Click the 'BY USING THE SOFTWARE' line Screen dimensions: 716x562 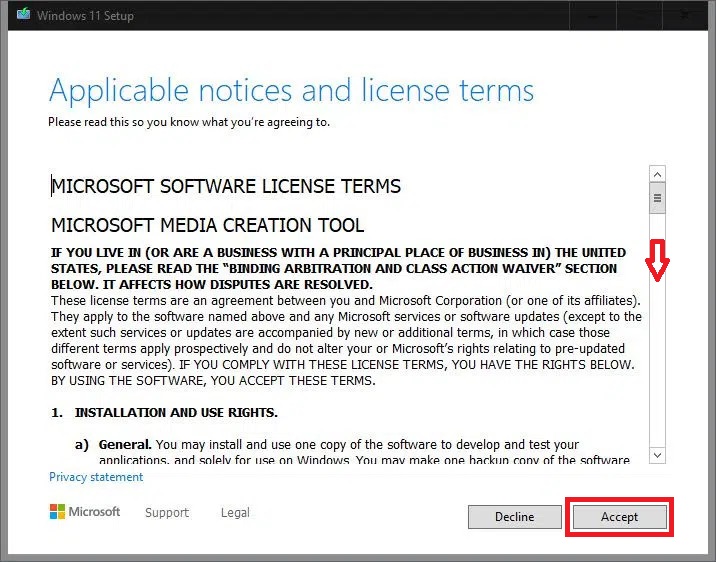coord(213,380)
